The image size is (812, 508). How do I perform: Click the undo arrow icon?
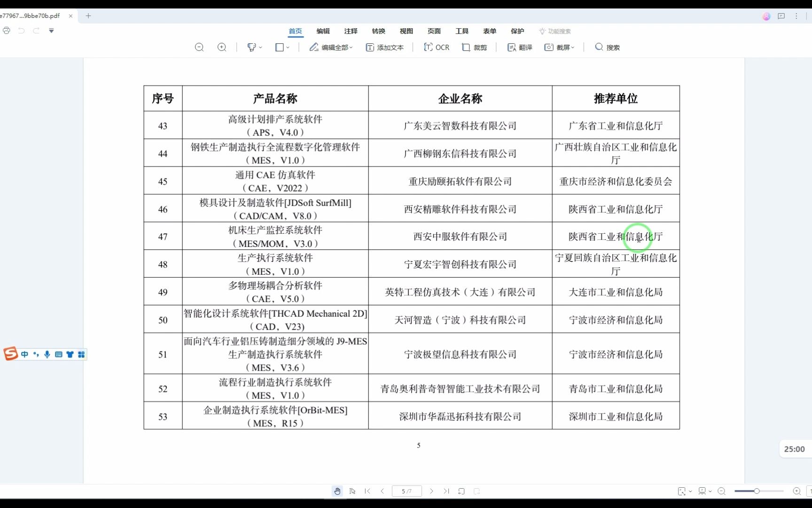coord(21,31)
